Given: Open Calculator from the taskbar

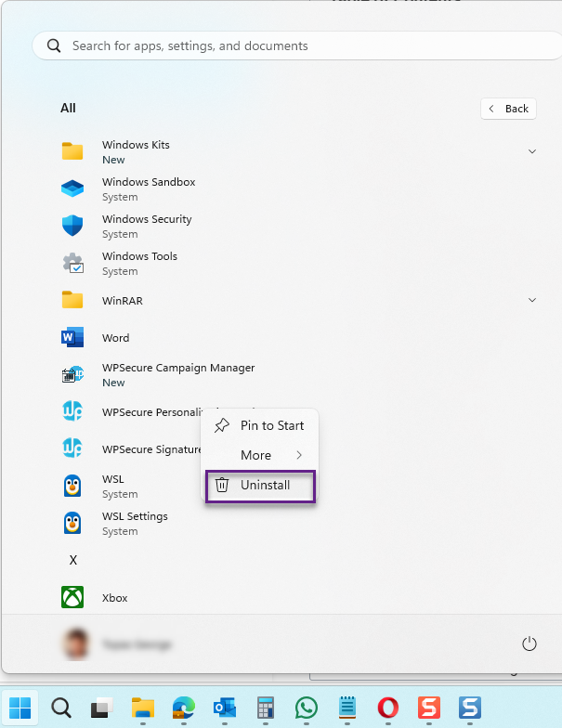Looking at the screenshot, I should (x=266, y=708).
